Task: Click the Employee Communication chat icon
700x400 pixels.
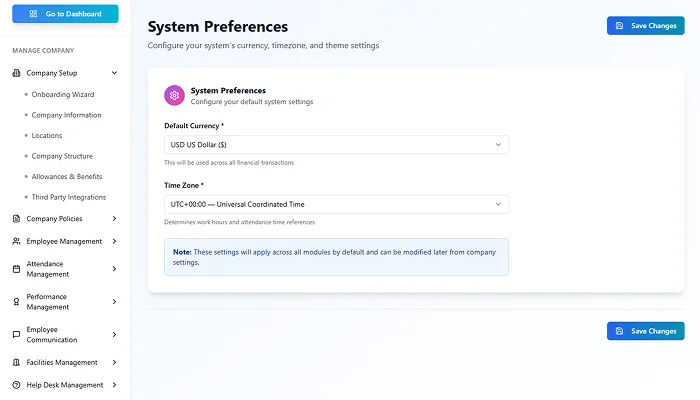Action: 16,334
